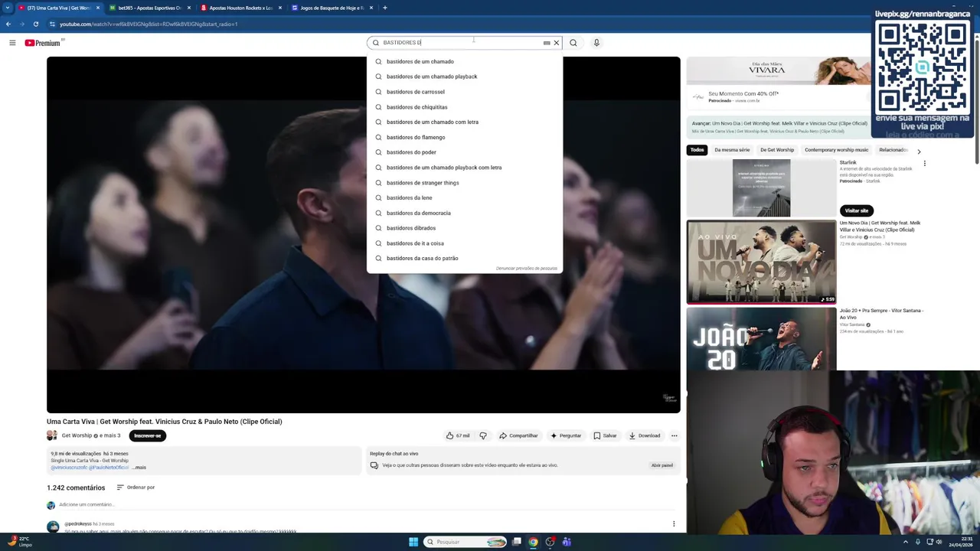Image resolution: width=980 pixels, height=551 pixels.
Task: Open Um Novo Dia video thumbnail
Action: tap(761, 262)
